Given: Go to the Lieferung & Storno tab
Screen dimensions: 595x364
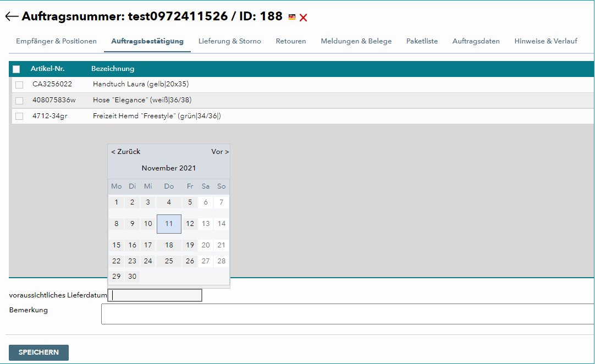Looking at the screenshot, I should (x=229, y=41).
